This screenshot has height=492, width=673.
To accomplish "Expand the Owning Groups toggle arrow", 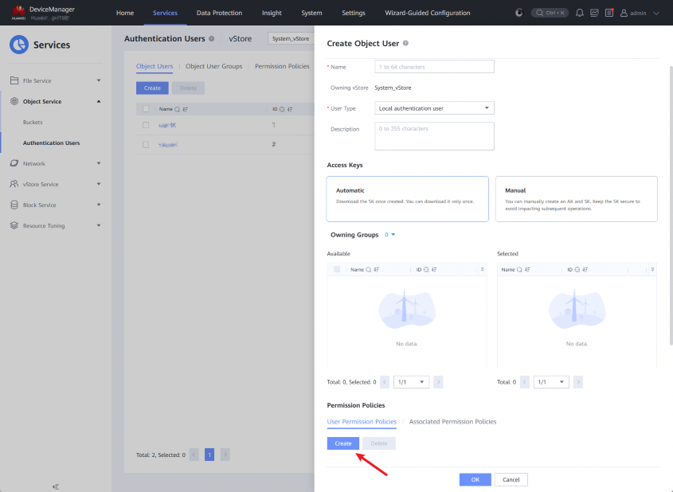I will [393, 235].
